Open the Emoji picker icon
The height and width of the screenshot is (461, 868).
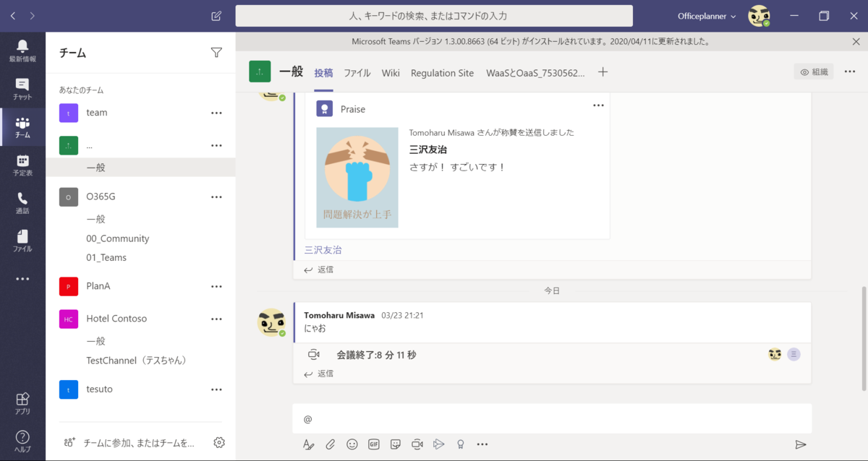[352, 444]
